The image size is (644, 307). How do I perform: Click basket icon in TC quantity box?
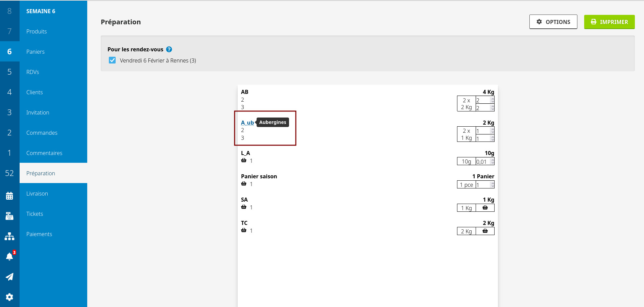pyautogui.click(x=485, y=231)
